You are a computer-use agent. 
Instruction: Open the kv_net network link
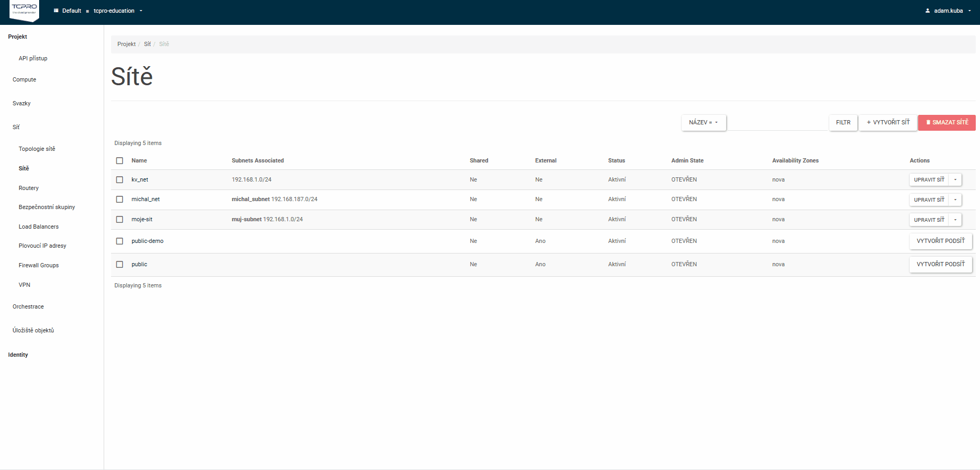[140, 179]
